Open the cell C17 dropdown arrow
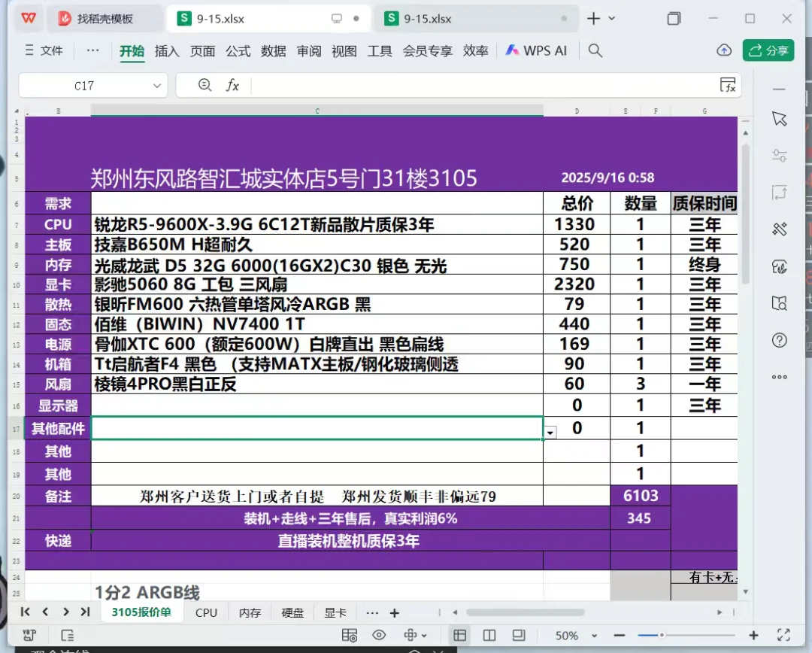Image resolution: width=812 pixels, height=653 pixels. pyautogui.click(x=550, y=433)
